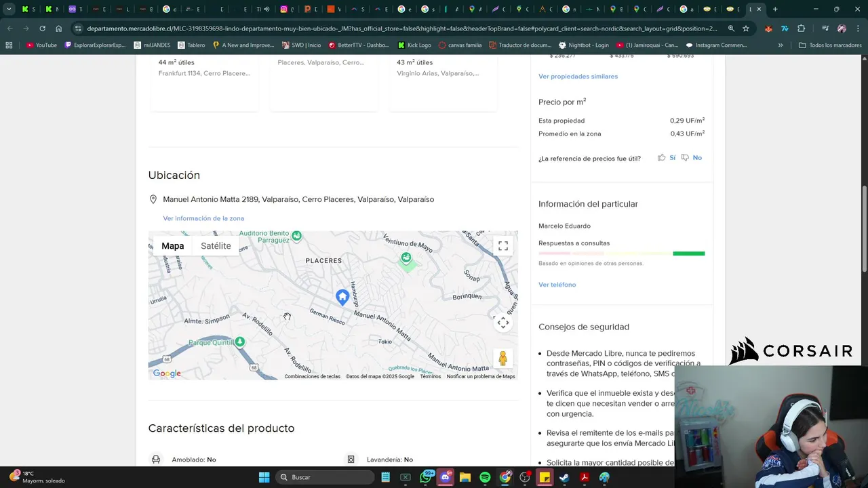Click the blue home marker on the map

click(x=342, y=297)
